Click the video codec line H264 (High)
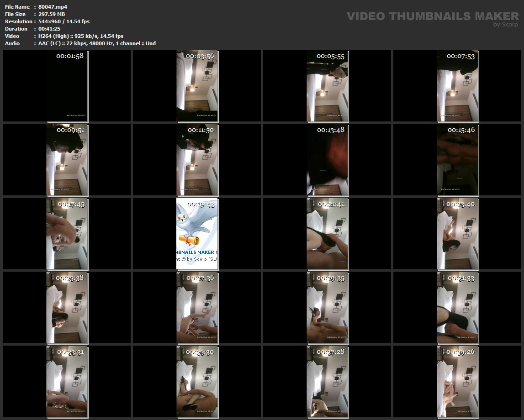The image size is (524, 420). (x=80, y=36)
